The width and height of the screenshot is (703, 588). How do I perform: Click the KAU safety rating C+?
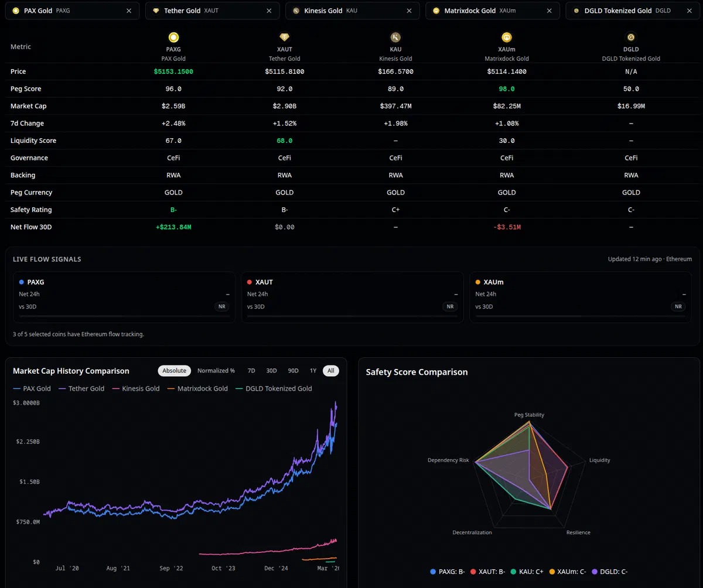point(395,210)
